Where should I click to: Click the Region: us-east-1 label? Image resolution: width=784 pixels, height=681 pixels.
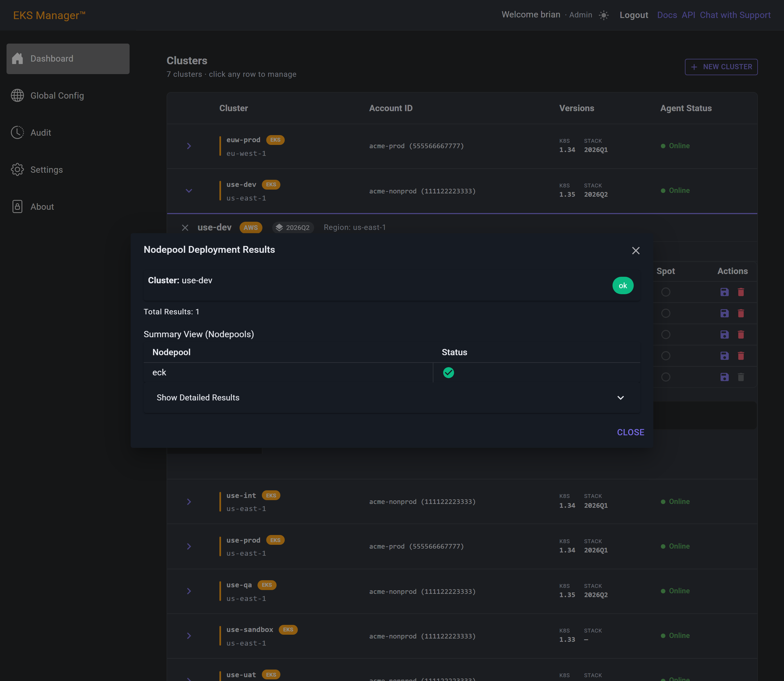point(354,227)
